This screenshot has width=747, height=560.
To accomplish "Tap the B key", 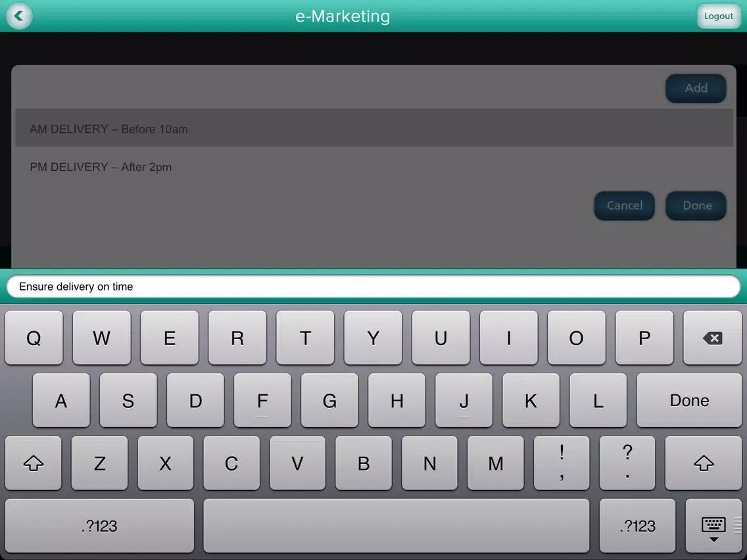I will pos(364,463).
